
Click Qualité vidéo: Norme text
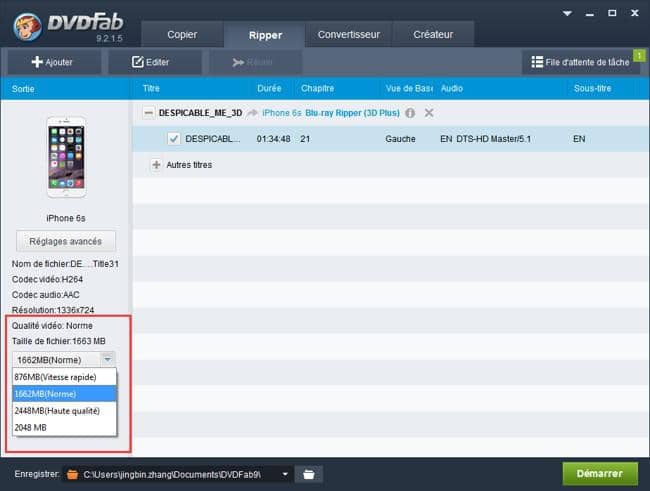pyautogui.click(x=52, y=326)
